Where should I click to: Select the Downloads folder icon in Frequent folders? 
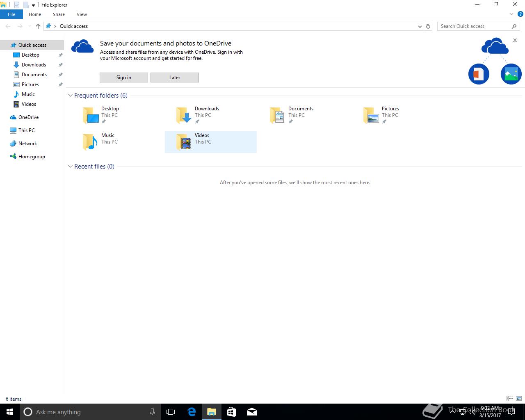coord(184,115)
